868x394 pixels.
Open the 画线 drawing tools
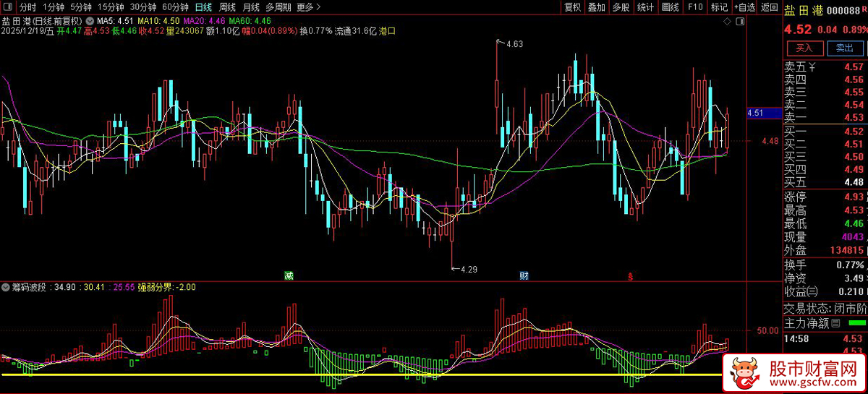coord(670,7)
